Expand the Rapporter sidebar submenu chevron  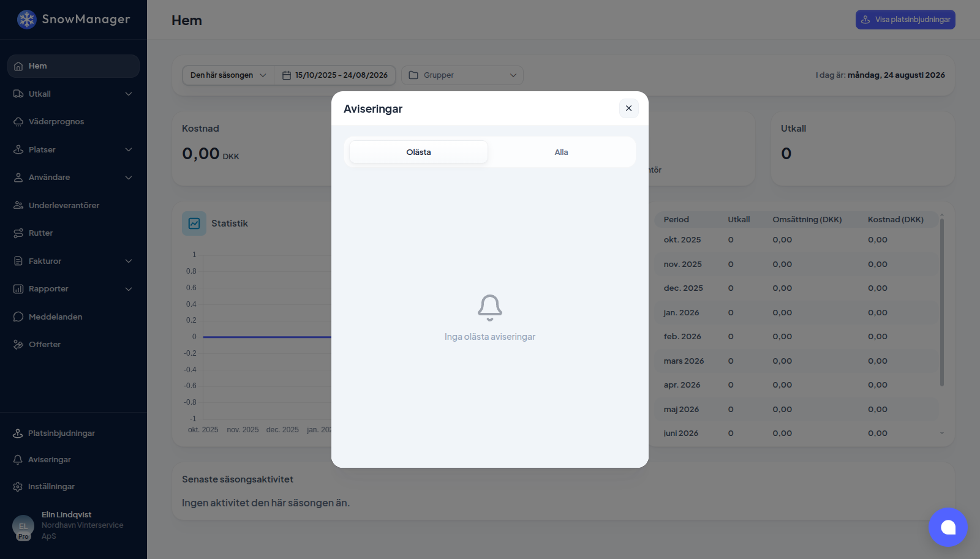pyautogui.click(x=129, y=289)
